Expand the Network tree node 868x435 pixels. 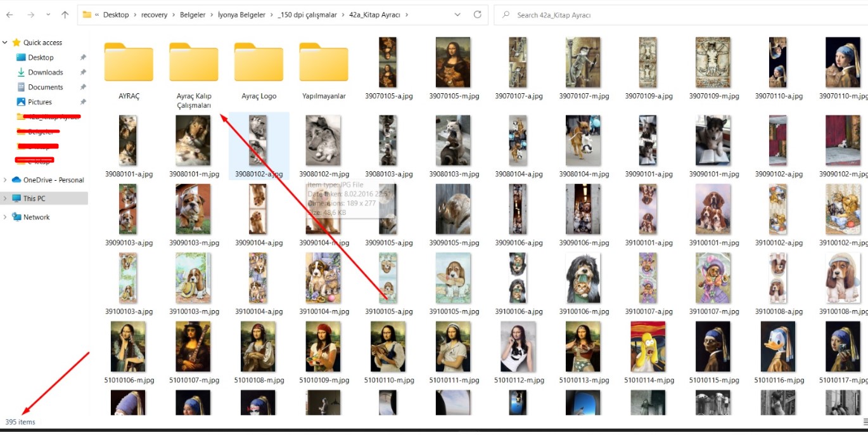5,217
